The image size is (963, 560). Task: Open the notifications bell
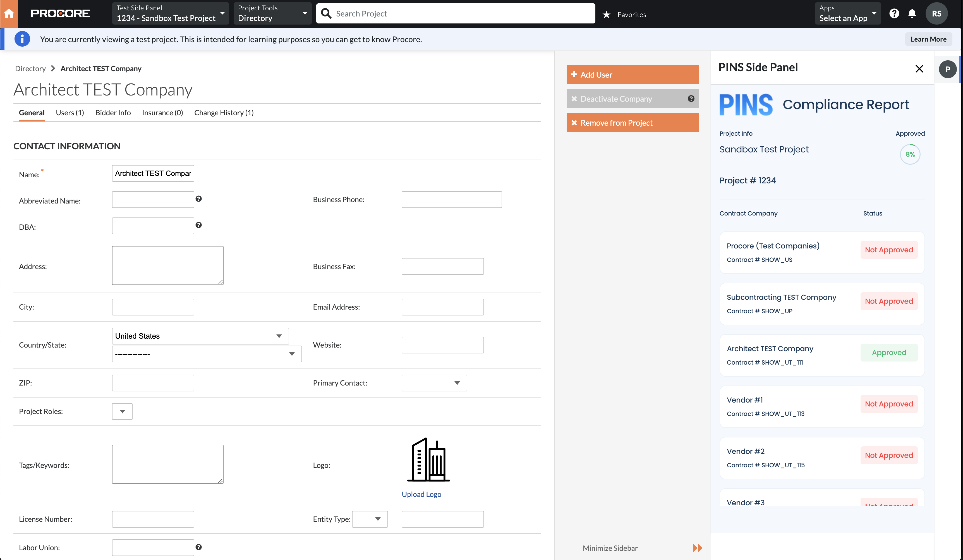[x=912, y=14]
